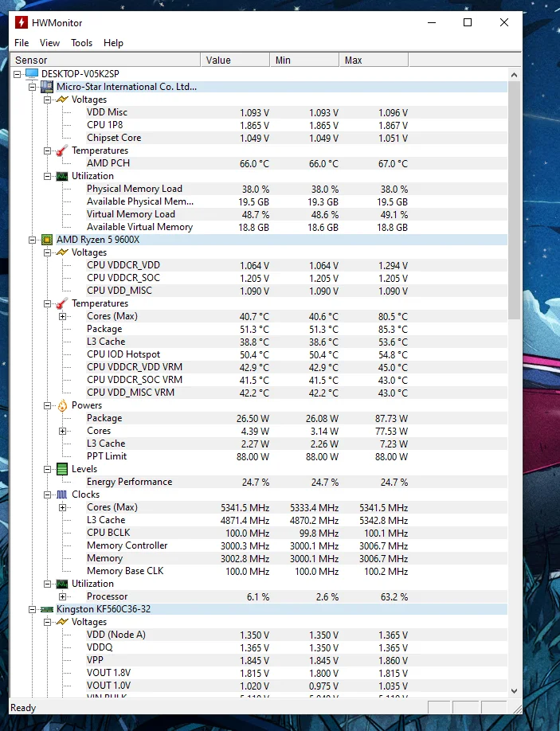The image size is (560, 731).
Task: Expand the Processor utilization entry
Action: 62,596
